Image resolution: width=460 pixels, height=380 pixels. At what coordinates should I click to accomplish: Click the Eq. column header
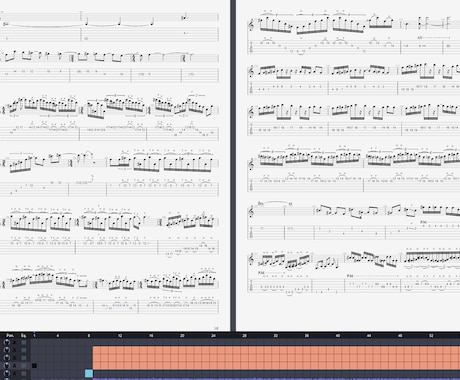(24, 336)
